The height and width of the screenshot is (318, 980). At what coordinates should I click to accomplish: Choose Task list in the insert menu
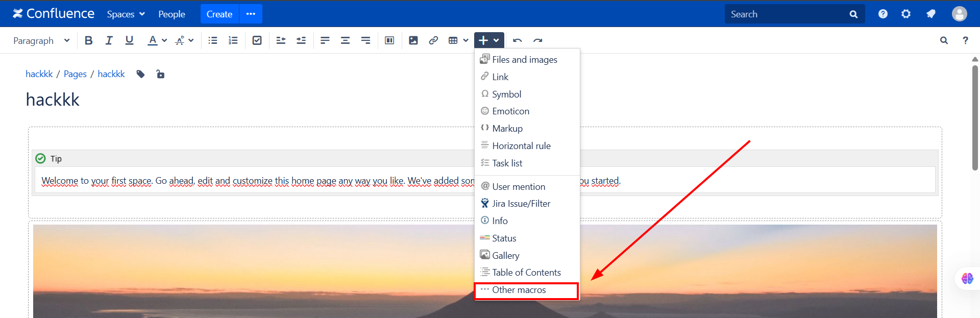(x=527, y=163)
